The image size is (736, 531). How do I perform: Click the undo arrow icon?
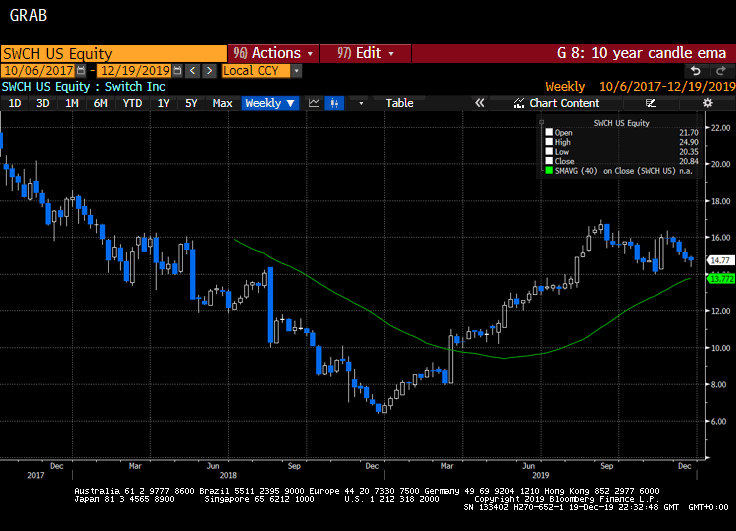[x=696, y=71]
